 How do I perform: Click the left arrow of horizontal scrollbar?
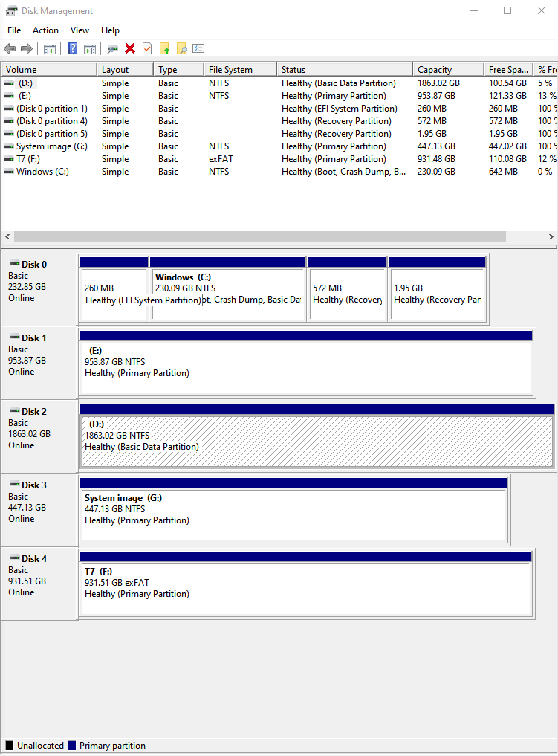[7, 236]
